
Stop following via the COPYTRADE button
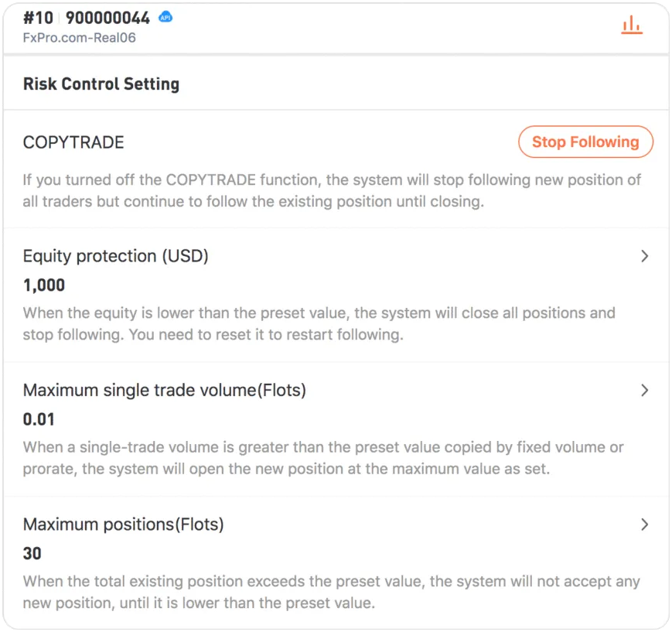pos(585,142)
